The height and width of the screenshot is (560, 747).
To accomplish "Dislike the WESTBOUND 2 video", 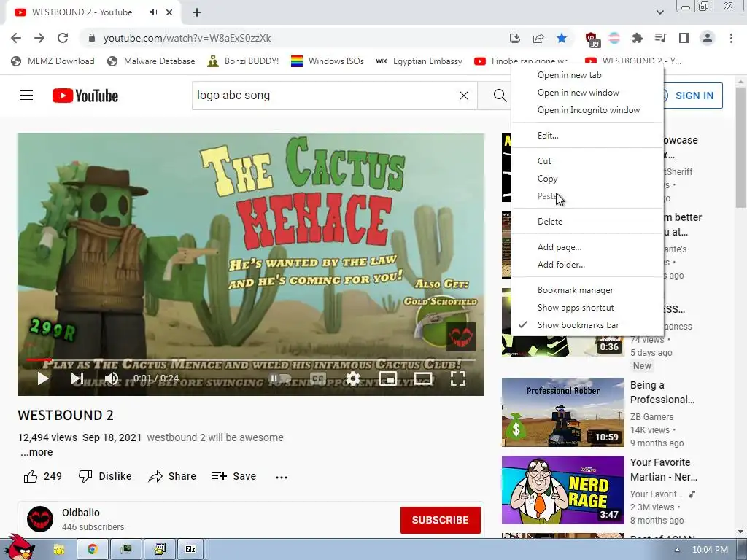I will [x=105, y=476].
